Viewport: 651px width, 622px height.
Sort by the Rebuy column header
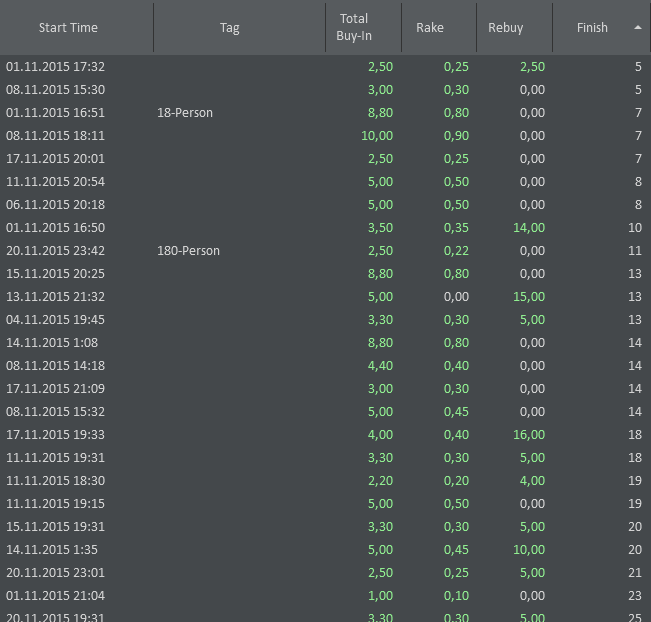point(505,28)
